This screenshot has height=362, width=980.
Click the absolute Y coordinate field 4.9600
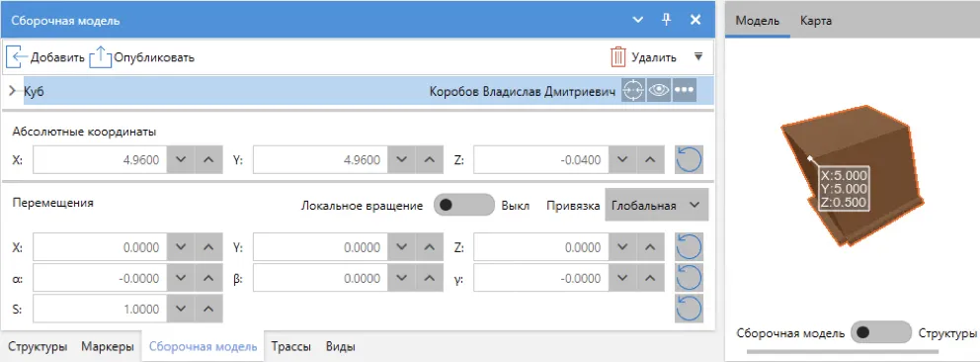pyautogui.click(x=320, y=160)
